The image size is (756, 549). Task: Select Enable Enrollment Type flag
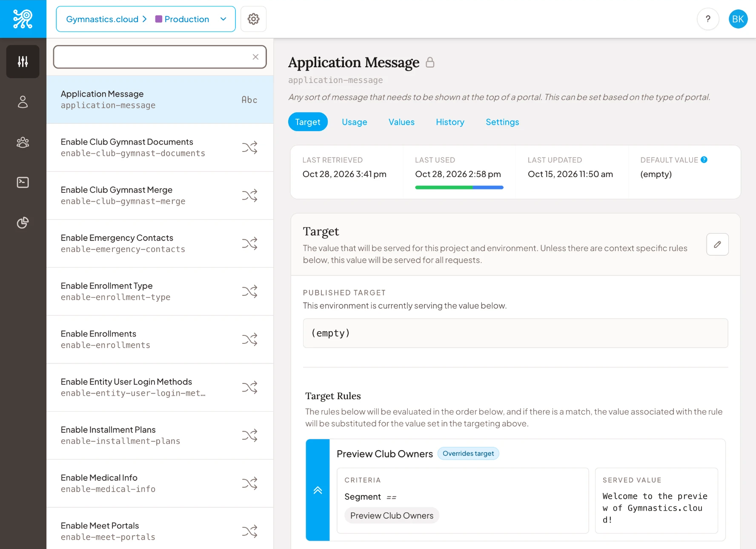click(x=160, y=292)
